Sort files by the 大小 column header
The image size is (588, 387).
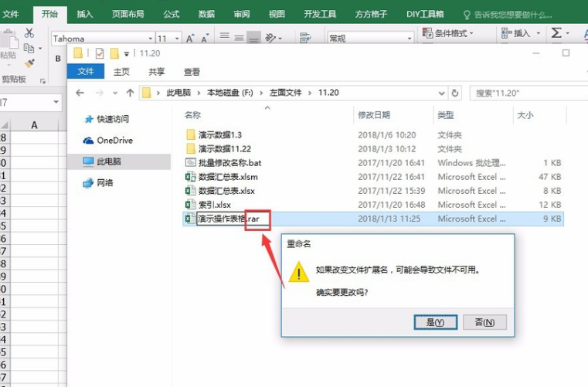pyautogui.click(x=525, y=115)
